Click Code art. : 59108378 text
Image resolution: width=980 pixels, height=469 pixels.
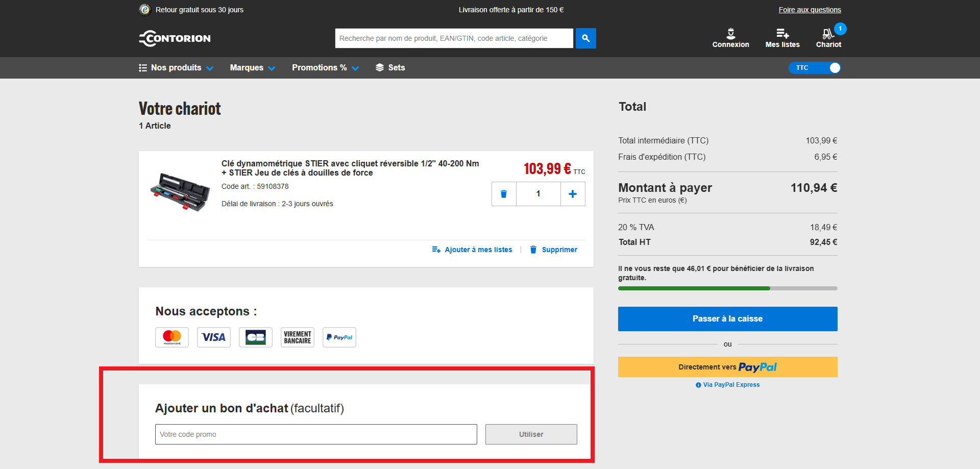(255, 186)
